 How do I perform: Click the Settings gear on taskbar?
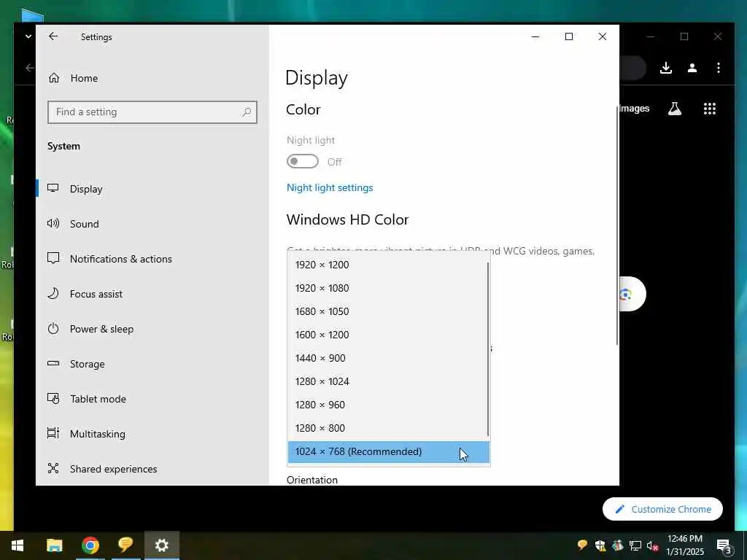click(x=162, y=545)
